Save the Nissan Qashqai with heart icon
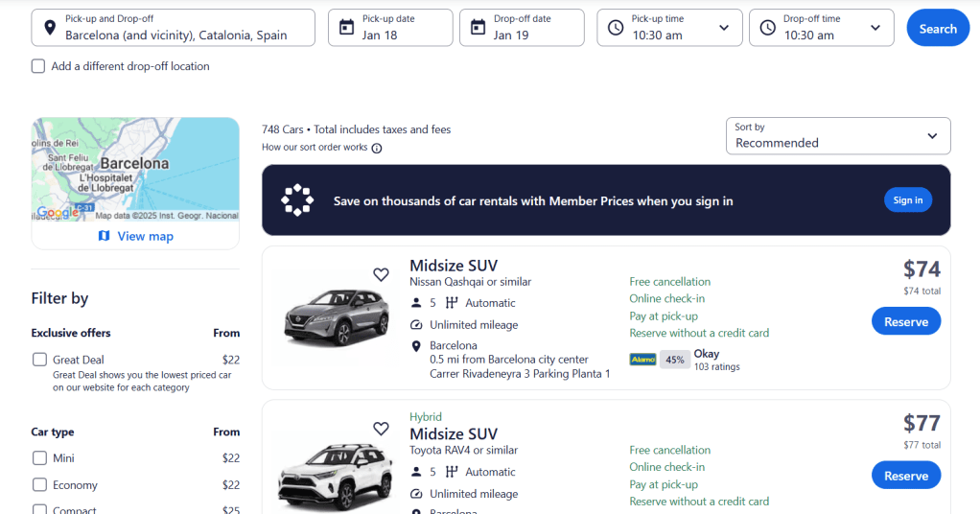Image resolution: width=980 pixels, height=514 pixels. (x=381, y=275)
